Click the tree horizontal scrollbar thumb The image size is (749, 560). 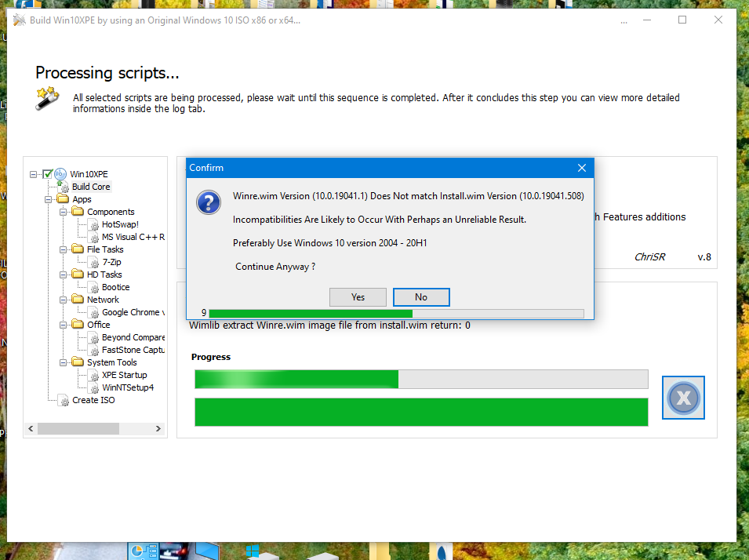pyautogui.click(x=78, y=428)
